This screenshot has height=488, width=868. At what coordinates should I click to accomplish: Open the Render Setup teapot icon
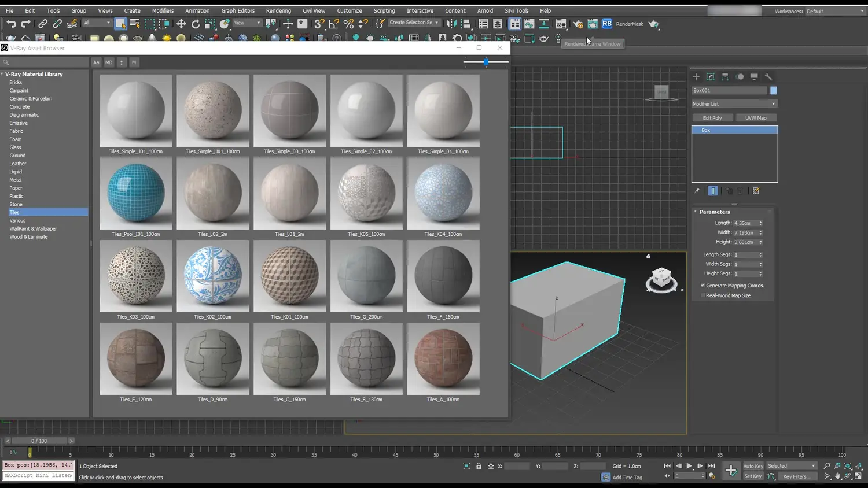tap(578, 24)
